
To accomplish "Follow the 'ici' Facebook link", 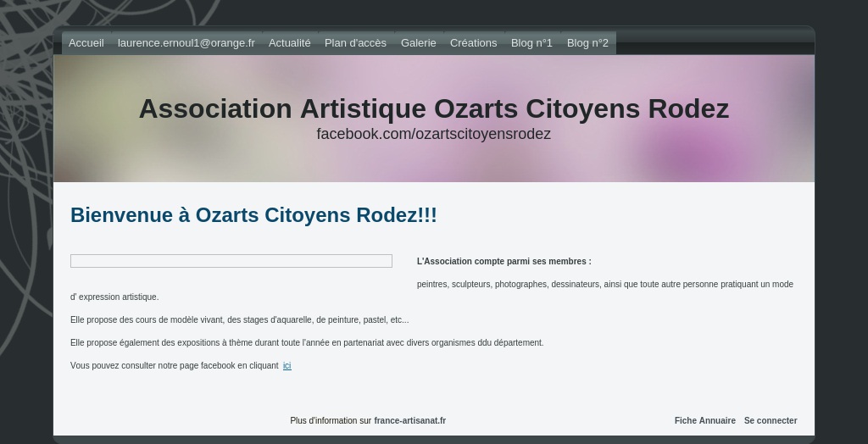I will 287,365.
